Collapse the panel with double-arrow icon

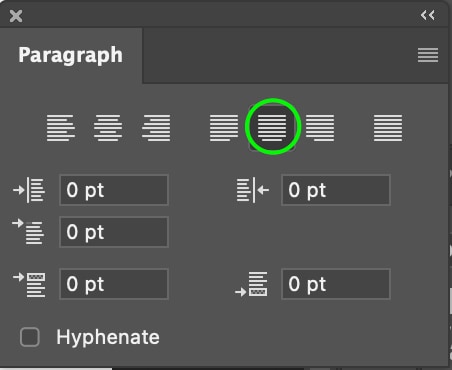tap(428, 15)
